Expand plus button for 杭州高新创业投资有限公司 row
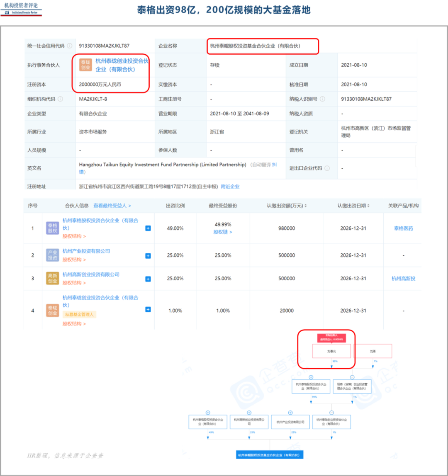448x476 pixels. 148,279
